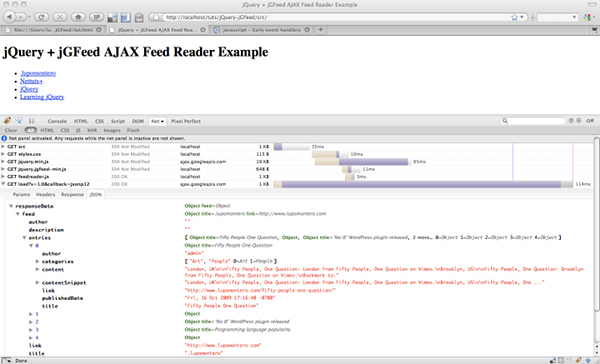The height and width of the screenshot is (364, 600).
Task: Collapse the entries JSON node
Action: point(24,238)
